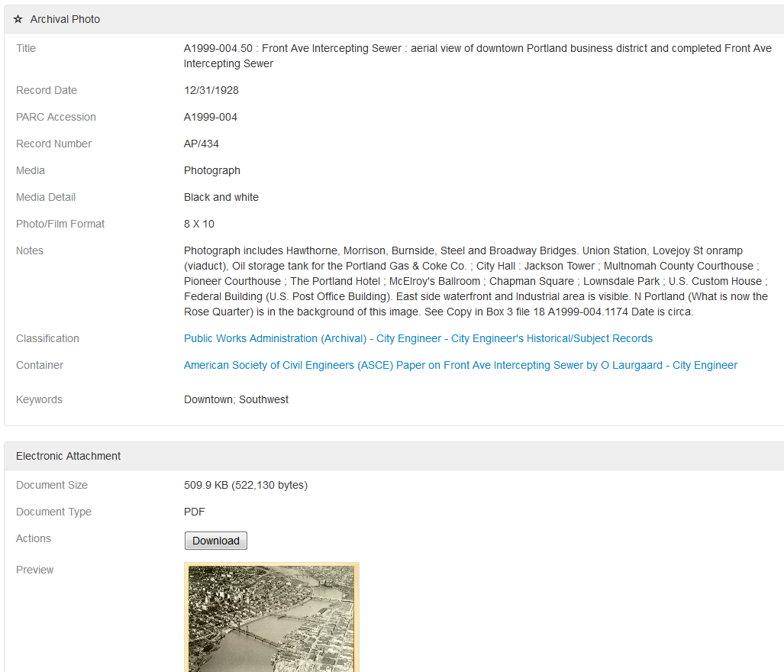784x672 pixels.
Task: Select the Media value Photograph
Action: [x=212, y=170]
